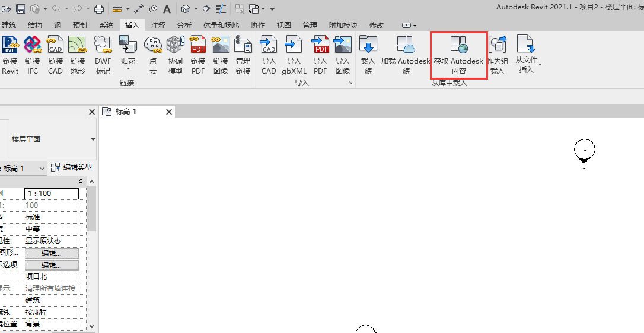Click Load Family (载入 族)
644x333 pixels.
368,55
